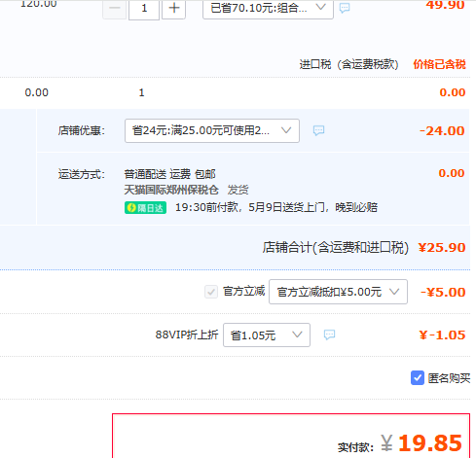Open the 店铺优惠 省24元 coupon dropdown
This screenshot has width=476, height=458.
point(212,130)
